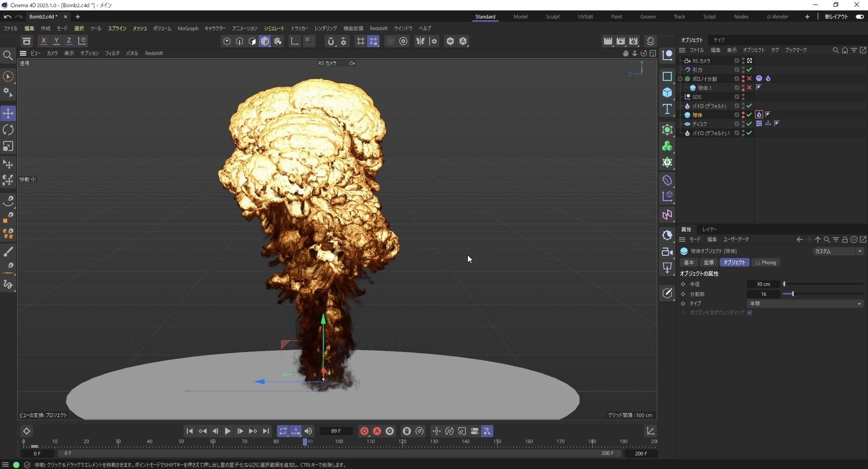Open viewport フィルタ menu

pos(112,53)
